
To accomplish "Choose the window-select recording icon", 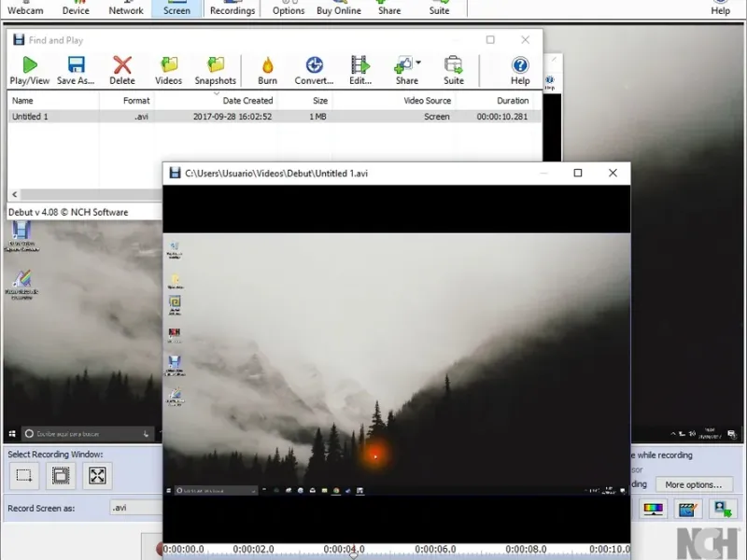I will 61,475.
